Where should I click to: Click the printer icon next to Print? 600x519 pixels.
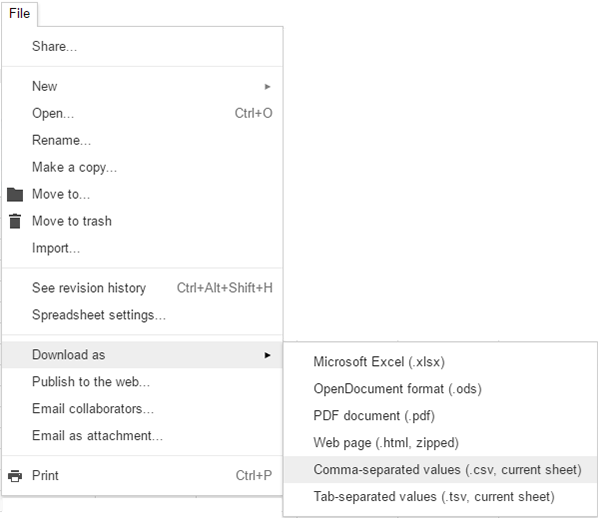[15, 476]
